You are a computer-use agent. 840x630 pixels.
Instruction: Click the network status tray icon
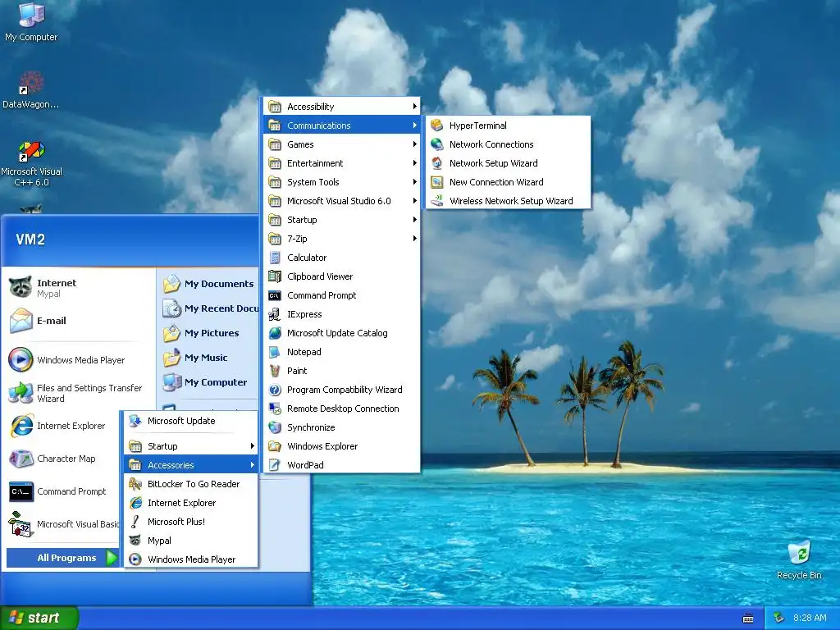point(779,618)
